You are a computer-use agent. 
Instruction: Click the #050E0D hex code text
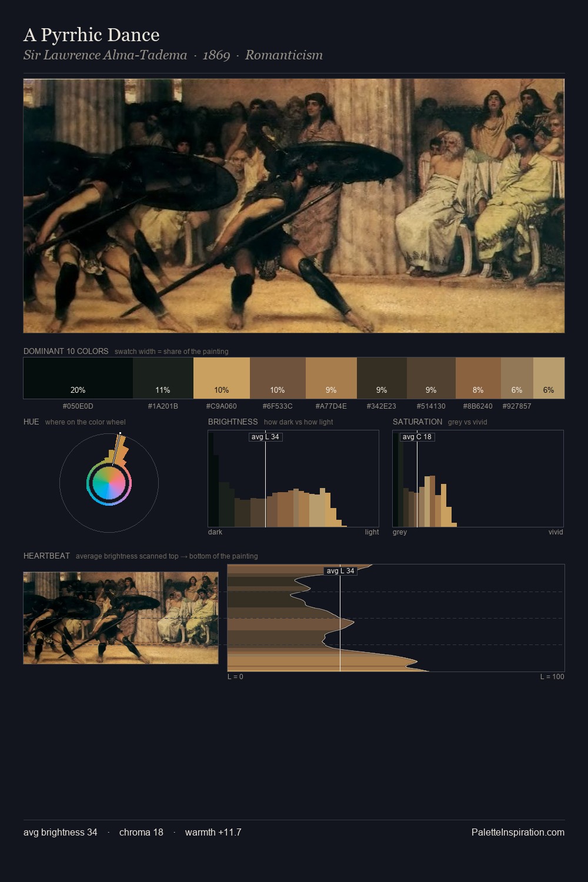point(78,406)
